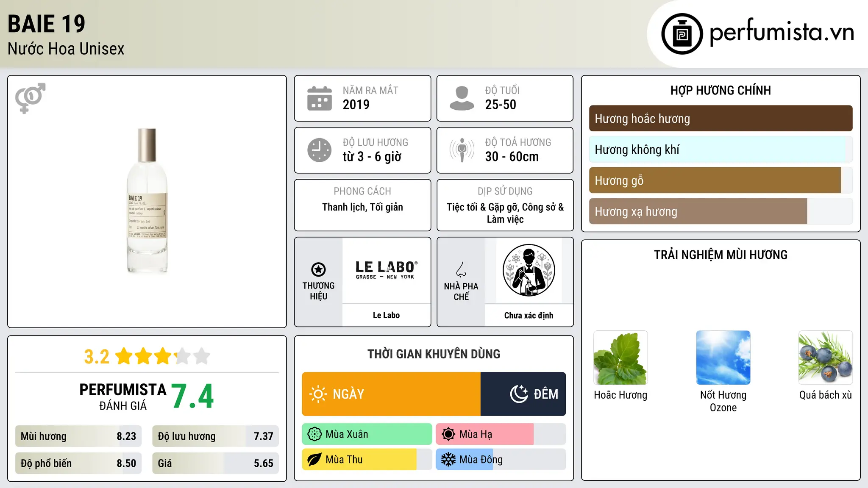Click the Mùa Thu season bar
Screen dimensions: 868x488
click(x=367, y=460)
